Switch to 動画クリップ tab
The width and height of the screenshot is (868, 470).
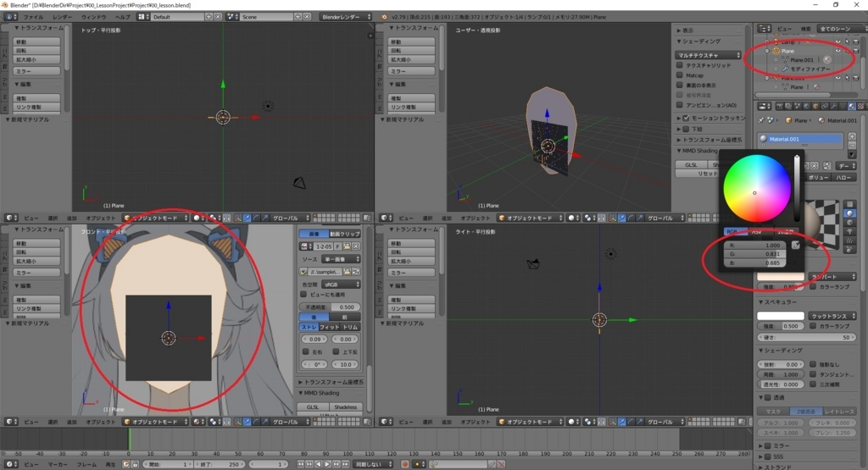click(x=345, y=234)
